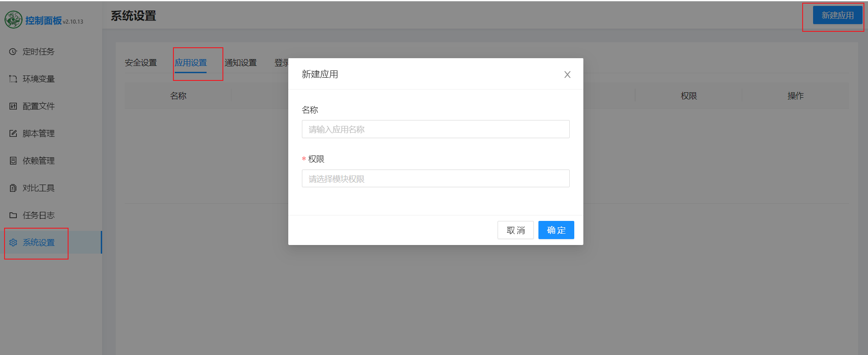Click the 环境变量 sidebar icon
The width and height of the screenshot is (868, 355).
(13, 79)
